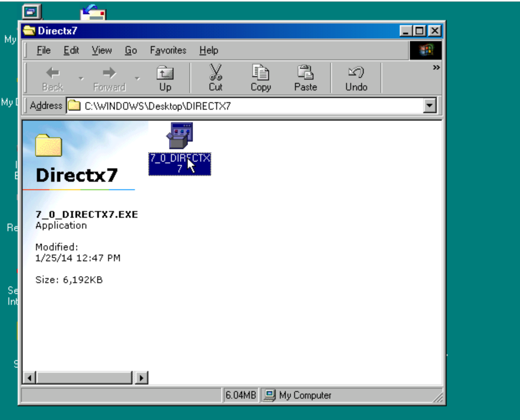Click the Address path C:\WINDOWS\Desktop\DIRECTX7 field
The image size is (520, 420).
(x=251, y=106)
